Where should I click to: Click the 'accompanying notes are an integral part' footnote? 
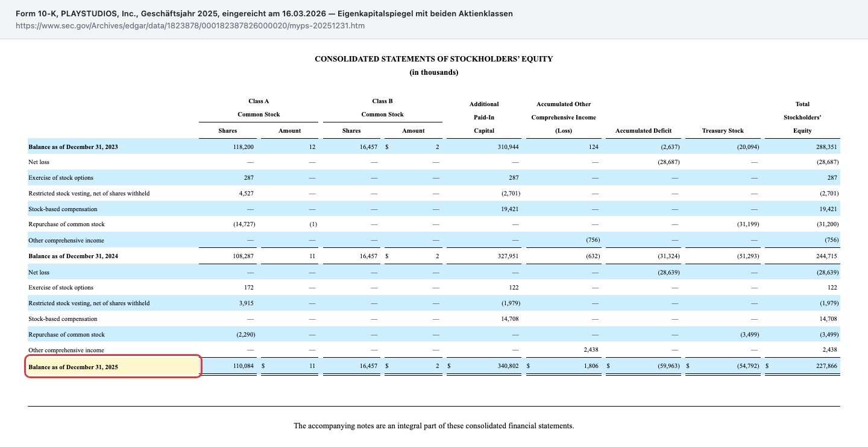click(x=434, y=426)
